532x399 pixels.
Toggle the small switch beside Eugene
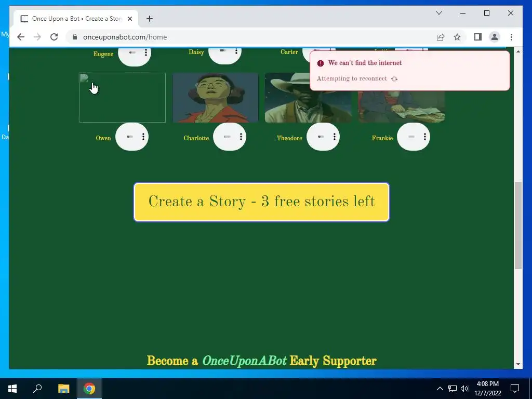132,52
